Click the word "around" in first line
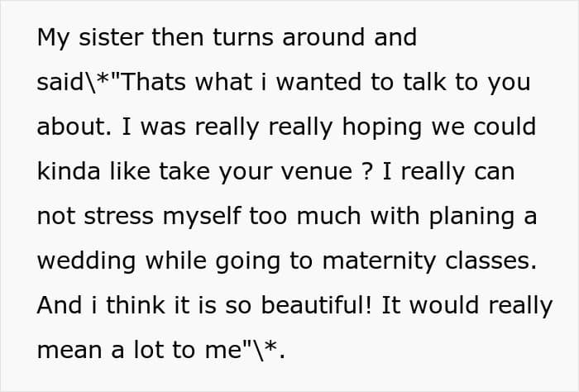579x392 pixels. point(323,37)
